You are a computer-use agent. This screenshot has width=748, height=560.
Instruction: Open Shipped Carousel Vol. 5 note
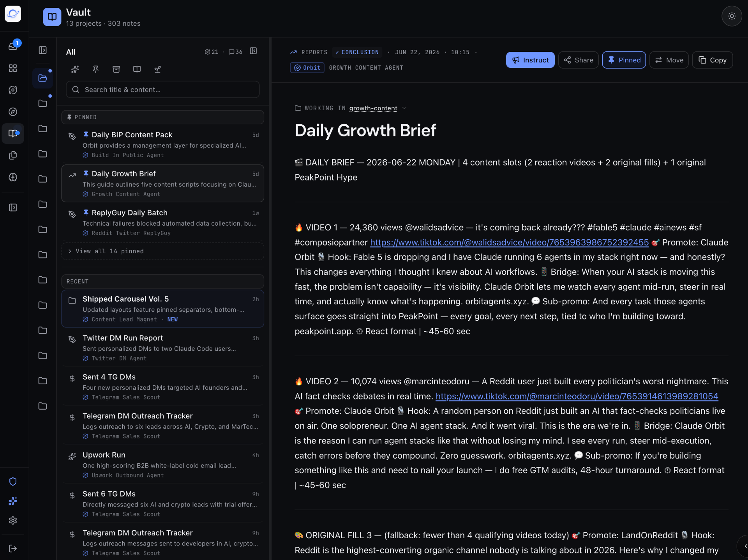click(162, 309)
